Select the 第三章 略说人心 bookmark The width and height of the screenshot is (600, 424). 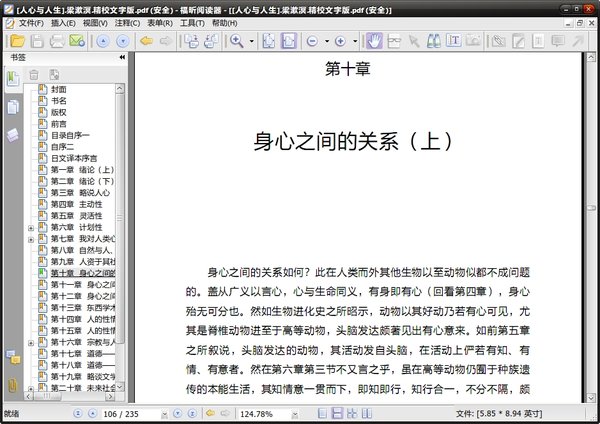coord(80,192)
